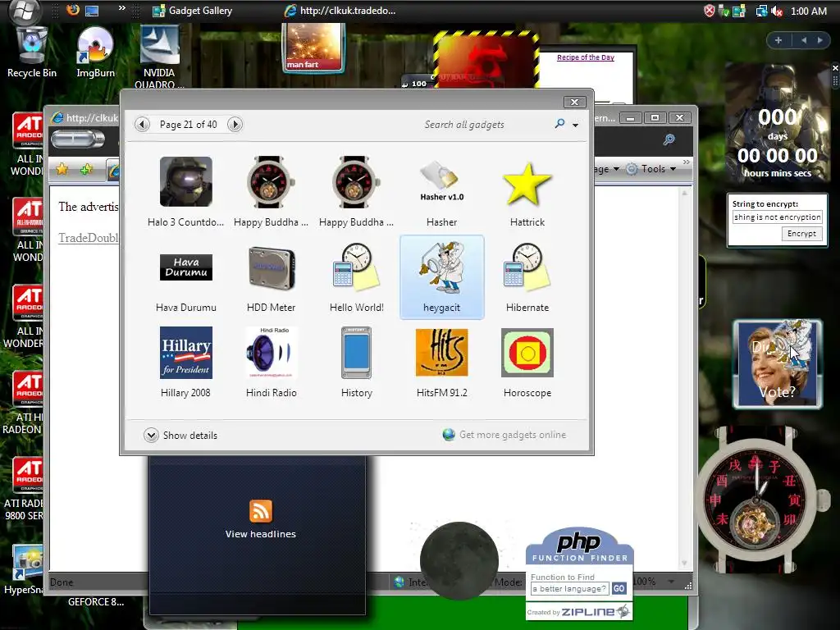840x630 pixels.
Task: Choose the HitsFM 91.2 gadget
Action: tap(441, 362)
